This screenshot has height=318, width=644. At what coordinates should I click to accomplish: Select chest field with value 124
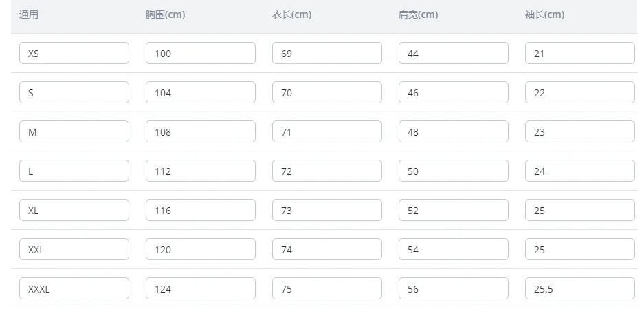pos(200,289)
